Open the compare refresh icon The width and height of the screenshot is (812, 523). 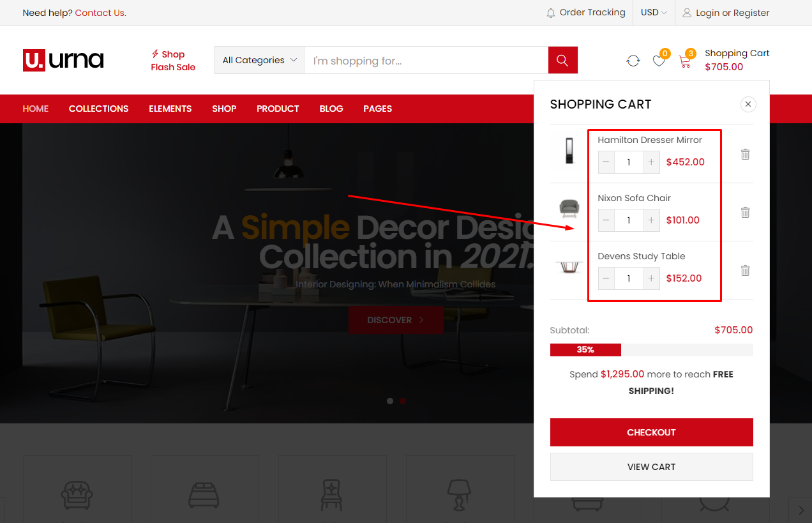(x=633, y=61)
